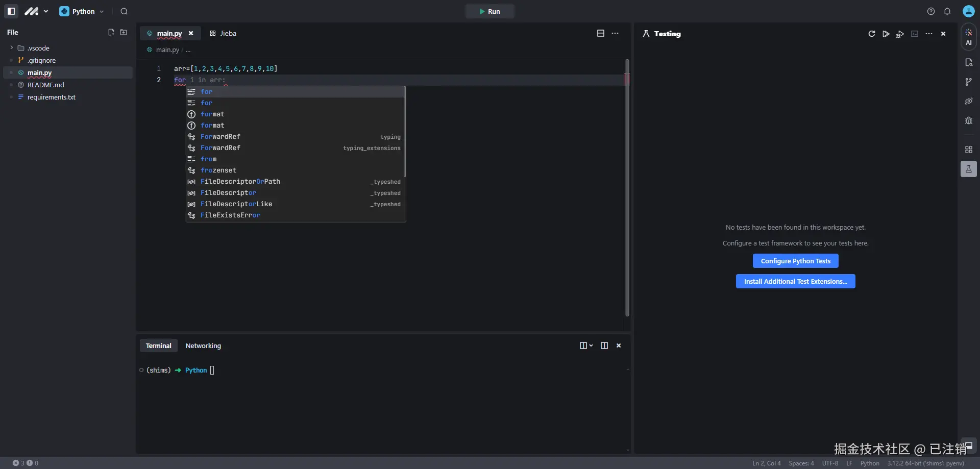Run the project with Run button
The height and width of the screenshot is (469, 980).
[489, 11]
